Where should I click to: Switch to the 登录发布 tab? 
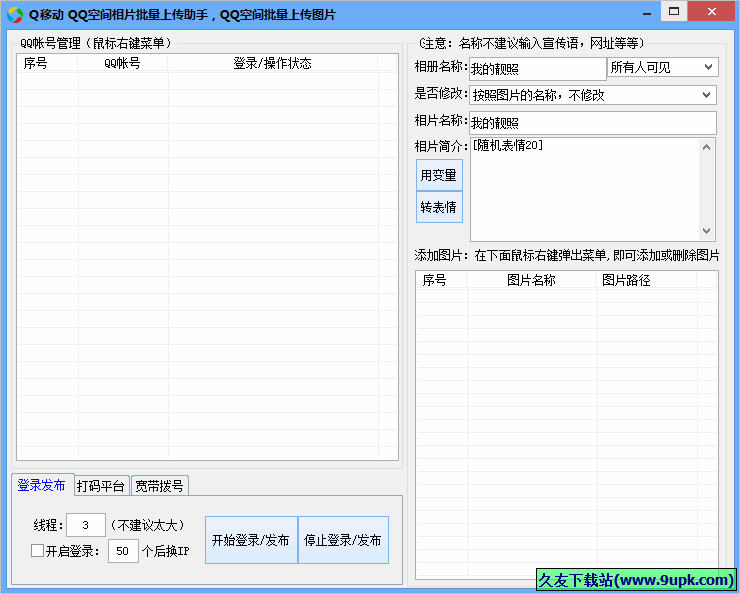pyautogui.click(x=42, y=485)
